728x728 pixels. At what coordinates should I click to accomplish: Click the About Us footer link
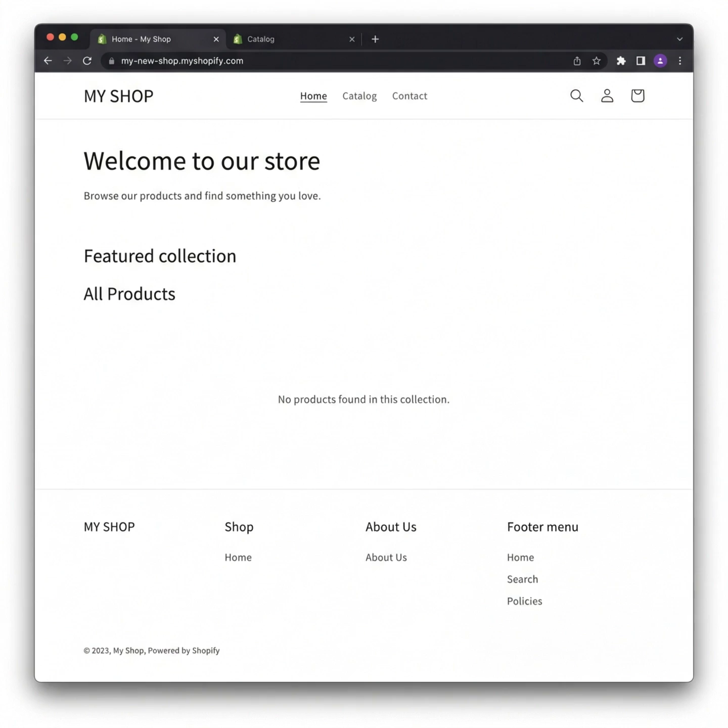click(386, 557)
